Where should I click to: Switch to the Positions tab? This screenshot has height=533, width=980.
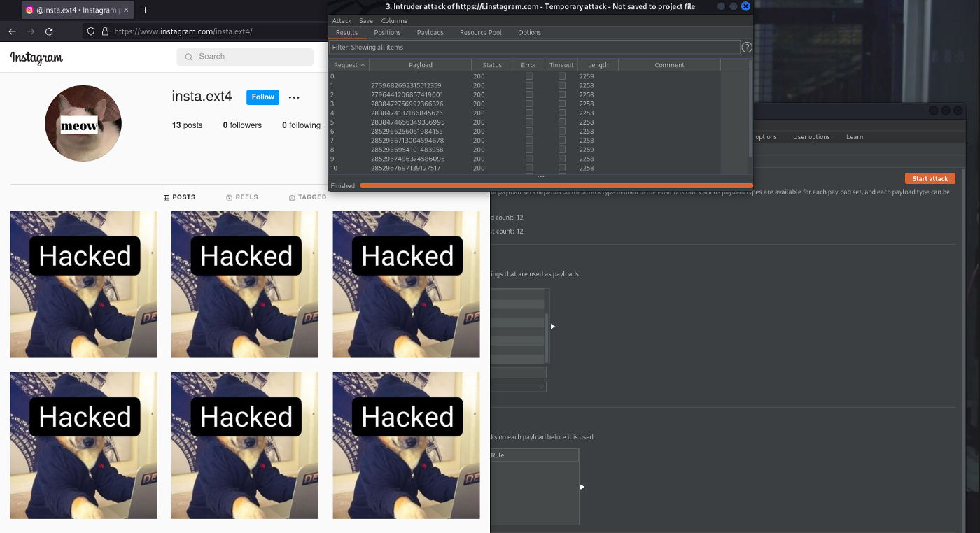(x=387, y=33)
